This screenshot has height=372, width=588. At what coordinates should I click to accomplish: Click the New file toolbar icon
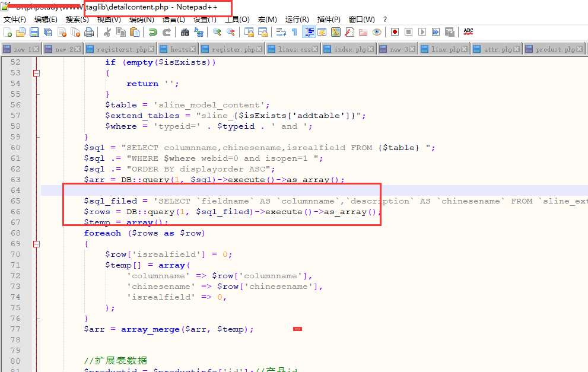tap(8, 32)
